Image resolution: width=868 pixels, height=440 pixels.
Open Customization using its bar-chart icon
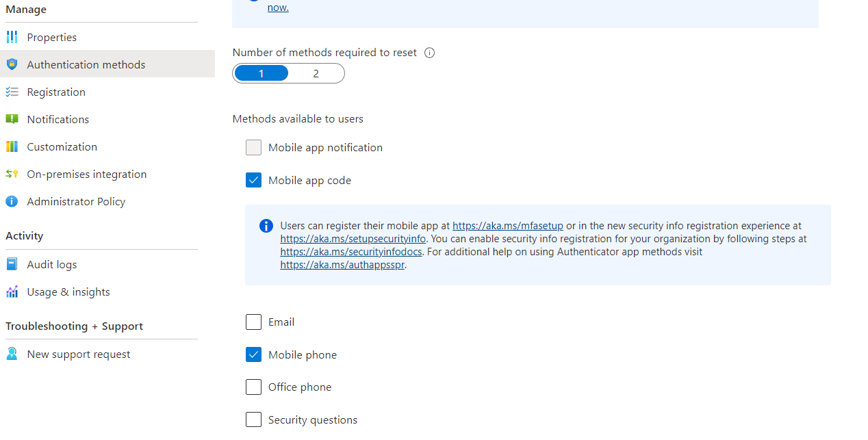12,146
